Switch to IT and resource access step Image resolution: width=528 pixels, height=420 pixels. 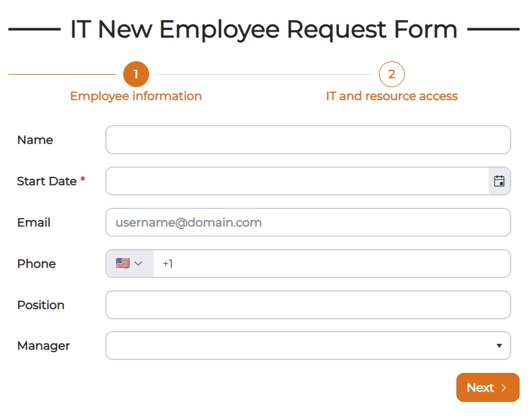click(x=392, y=96)
